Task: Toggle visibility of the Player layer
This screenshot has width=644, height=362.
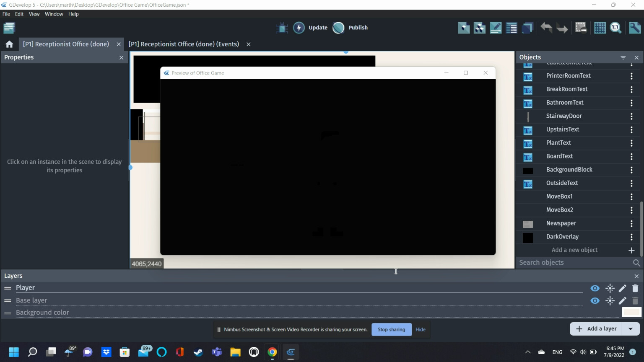Action: (595, 288)
